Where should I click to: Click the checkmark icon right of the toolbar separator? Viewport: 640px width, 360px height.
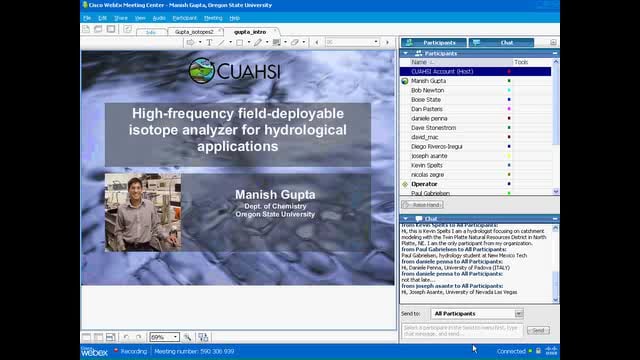(127, 29)
